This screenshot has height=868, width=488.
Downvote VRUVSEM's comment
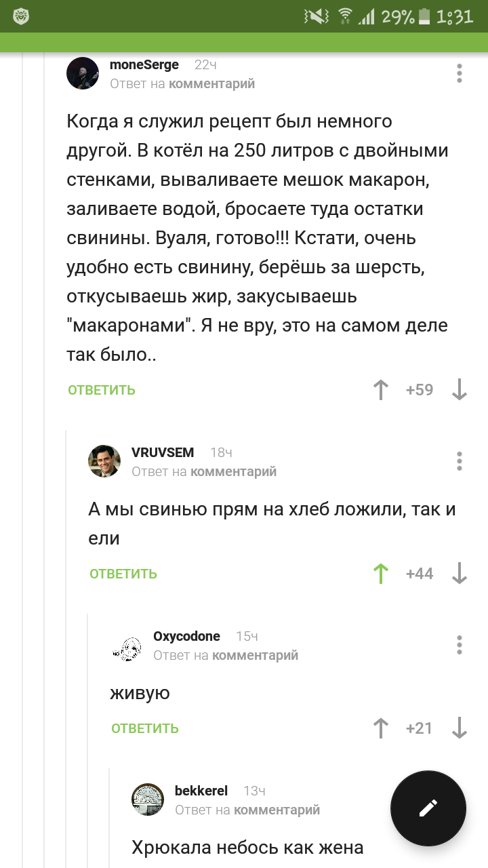[x=460, y=574]
